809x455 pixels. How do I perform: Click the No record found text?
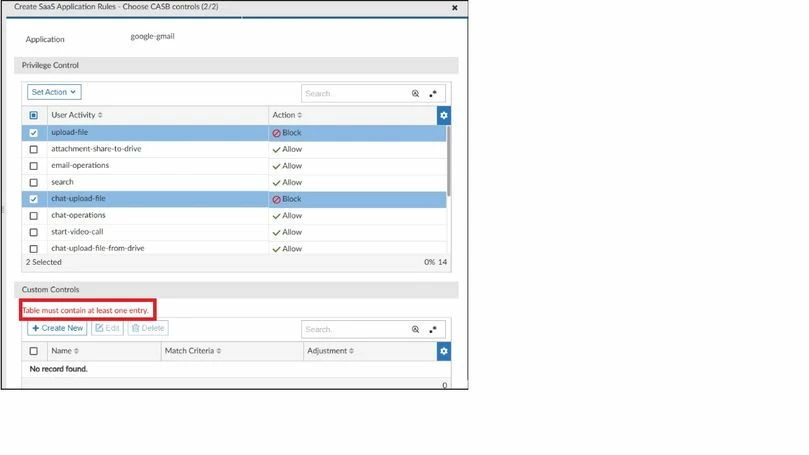point(58,369)
